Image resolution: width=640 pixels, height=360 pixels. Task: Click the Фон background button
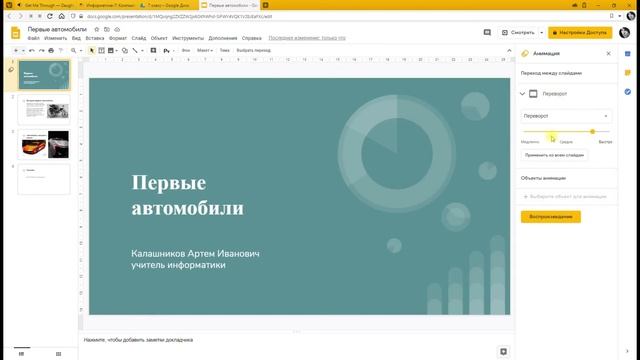[x=186, y=50]
